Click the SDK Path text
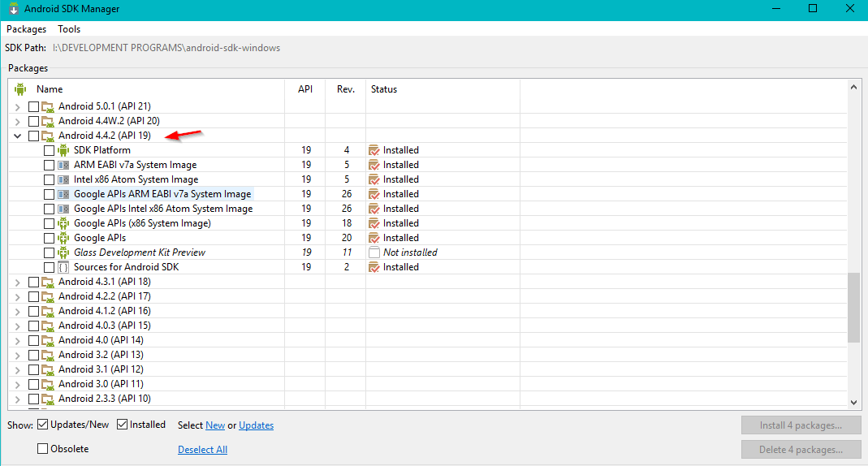Image resolution: width=868 pixels, height=466 pixels. (166, 48)
